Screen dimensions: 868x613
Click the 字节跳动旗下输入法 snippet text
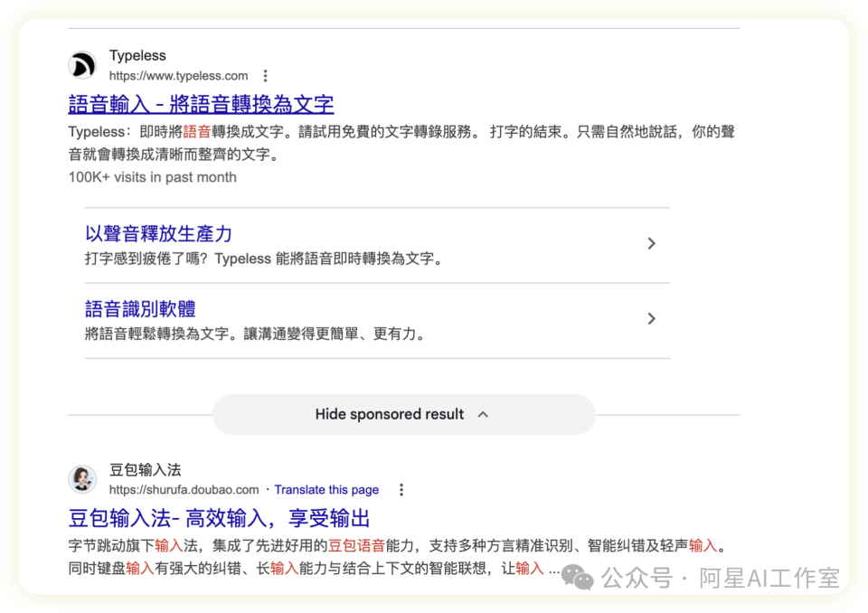pos(397,557)
